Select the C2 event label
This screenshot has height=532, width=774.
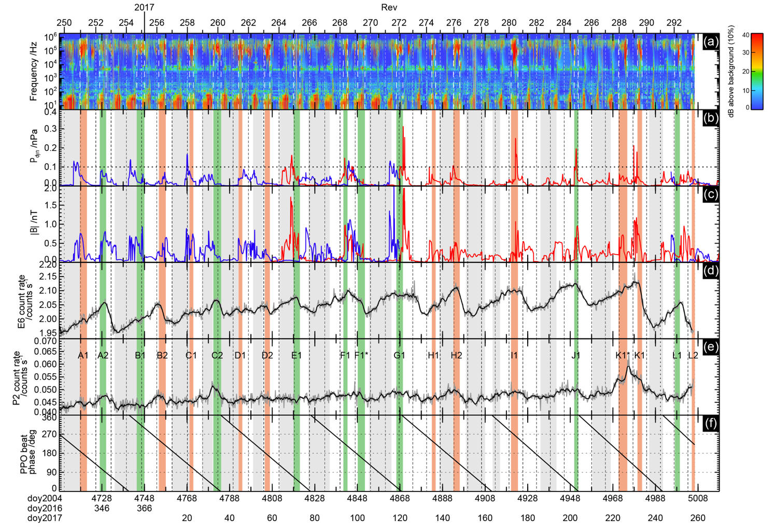[x=217, y=355]
